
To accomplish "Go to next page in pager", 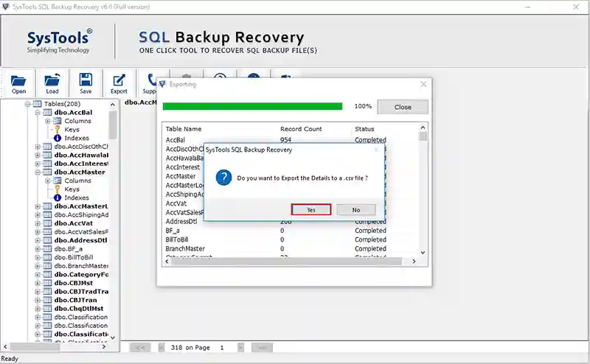I will (241, 348).
